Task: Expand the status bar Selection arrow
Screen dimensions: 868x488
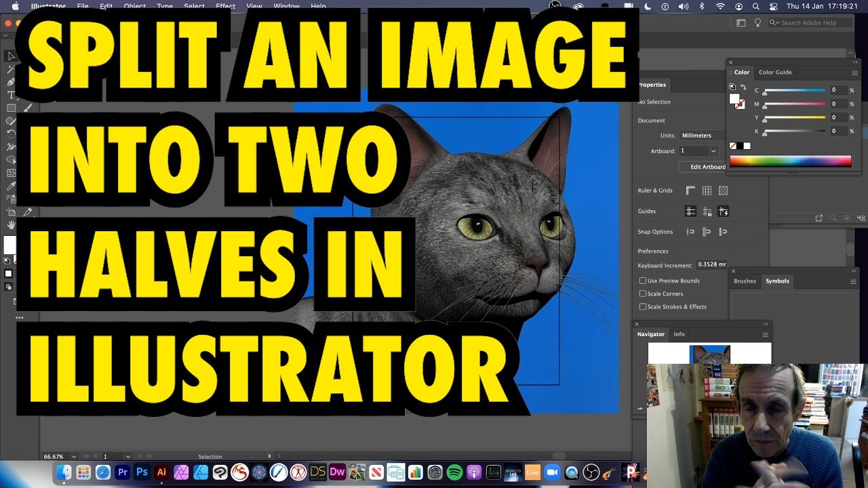Action: (270, 456)
